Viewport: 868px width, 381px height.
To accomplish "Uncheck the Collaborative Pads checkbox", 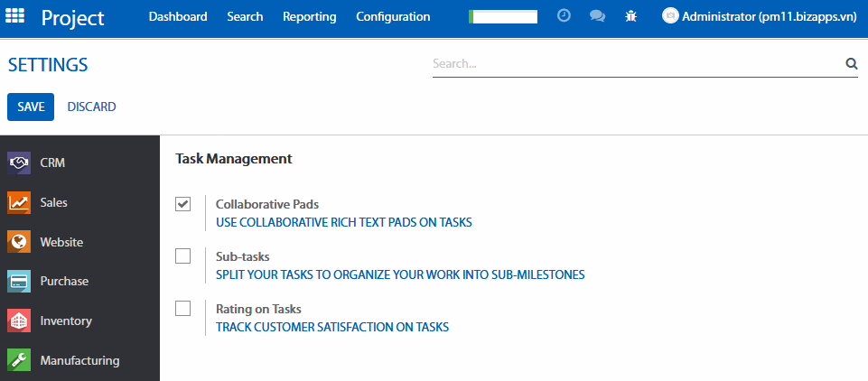I will tap(183, 204).
